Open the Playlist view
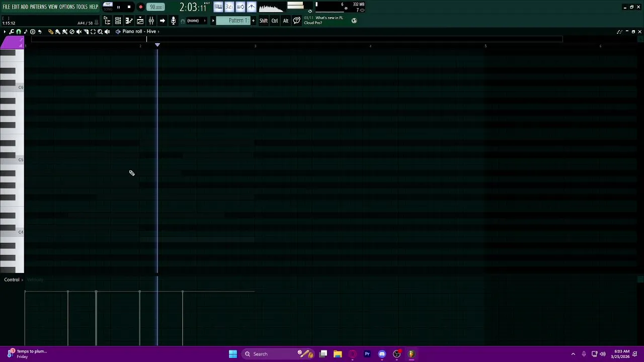The width and height of the screenshot is (644, 362). coord(140,21)
